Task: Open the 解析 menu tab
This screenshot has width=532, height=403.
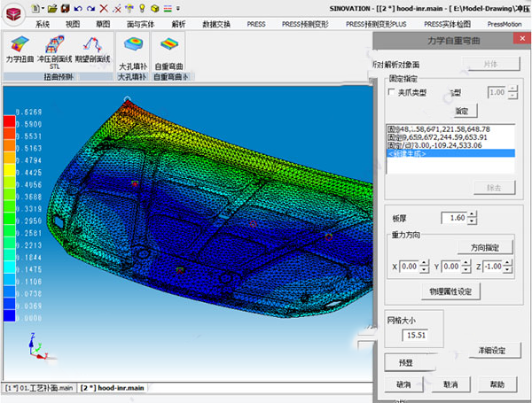Action: [178, 24]
